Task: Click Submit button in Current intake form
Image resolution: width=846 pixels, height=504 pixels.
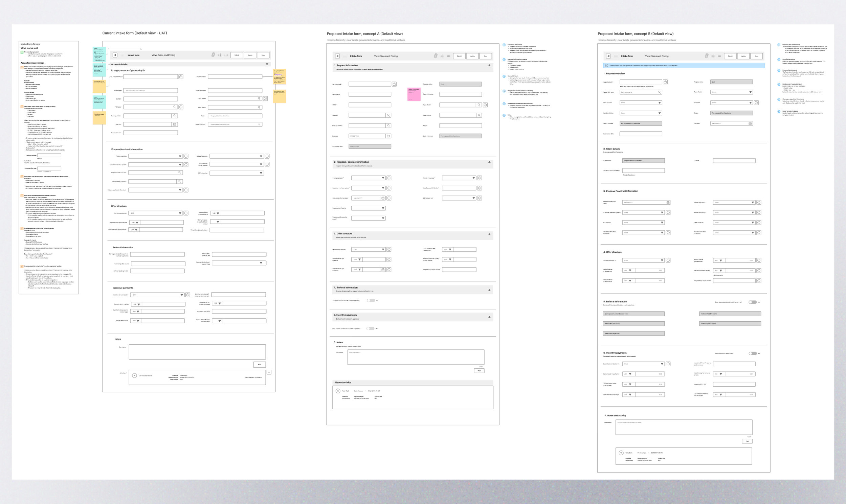Action: click(x=237, y=55)
